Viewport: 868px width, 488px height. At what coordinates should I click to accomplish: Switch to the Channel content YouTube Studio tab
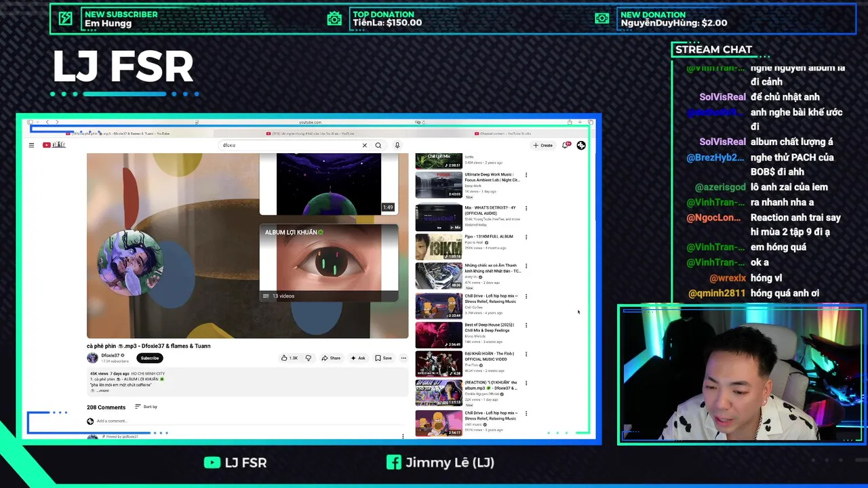502,134
